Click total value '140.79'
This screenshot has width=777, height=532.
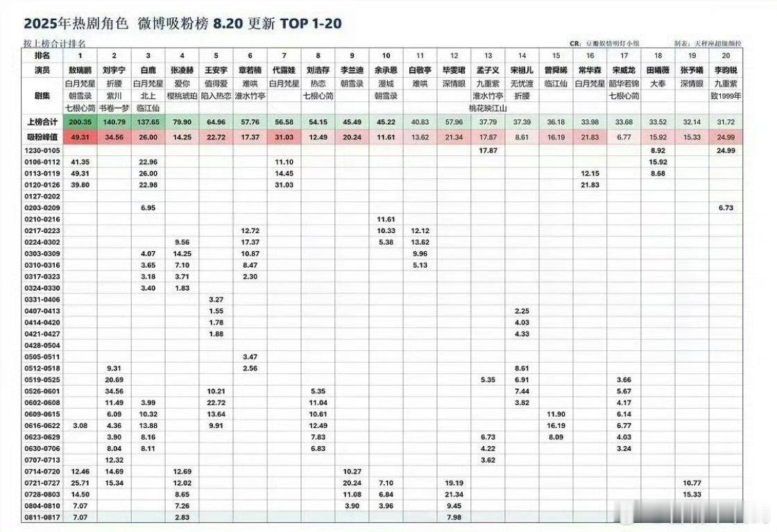tap(114, 122)
